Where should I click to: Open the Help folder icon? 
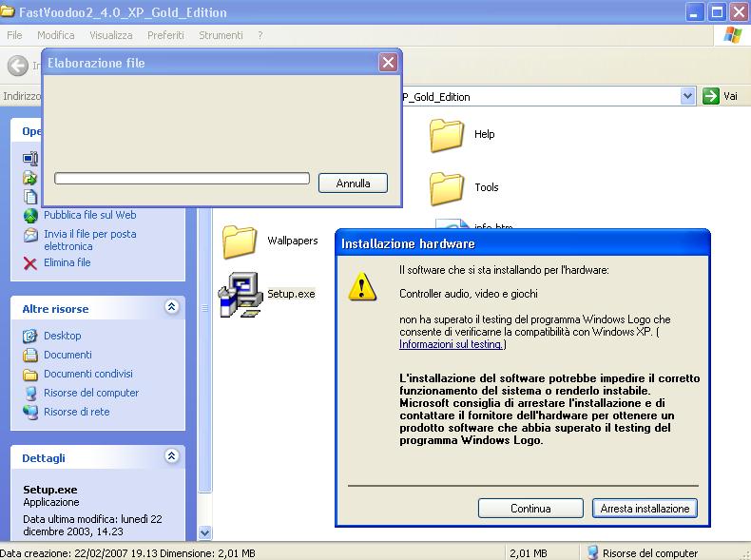(x=446, y=136)
